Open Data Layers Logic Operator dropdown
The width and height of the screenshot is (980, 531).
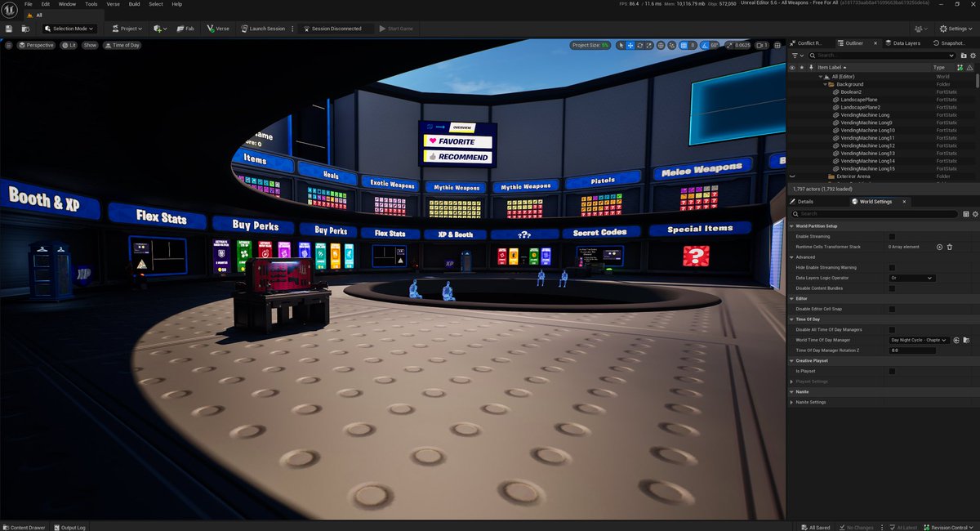point(911,278)
